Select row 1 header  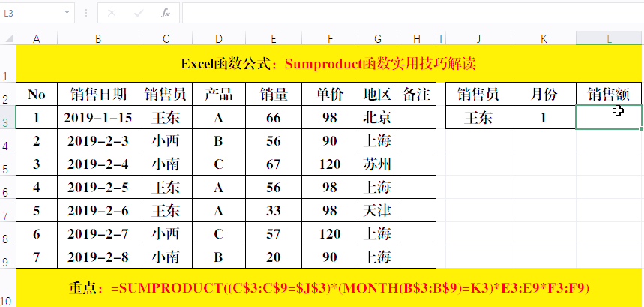(7, 63)
